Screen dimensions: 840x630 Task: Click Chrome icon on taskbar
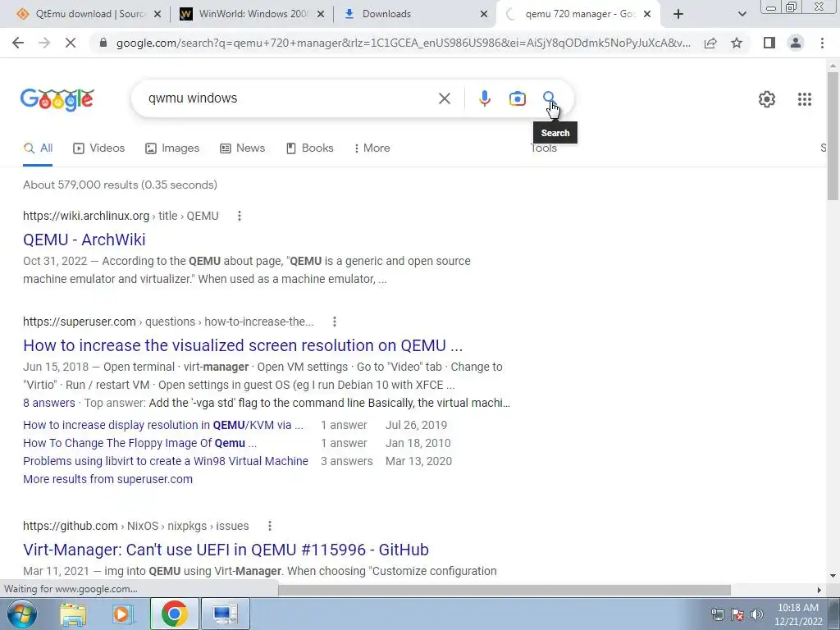tap(174, 614)
